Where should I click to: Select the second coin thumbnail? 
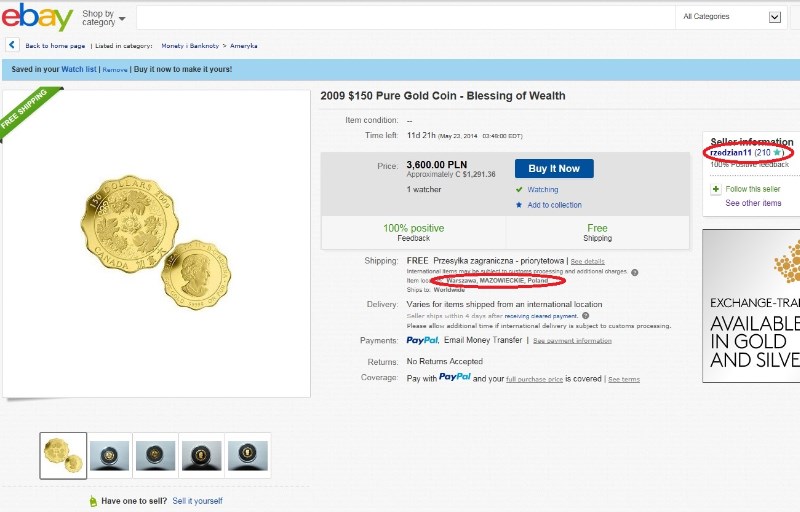pyautogui.click(x=109, y=455)
